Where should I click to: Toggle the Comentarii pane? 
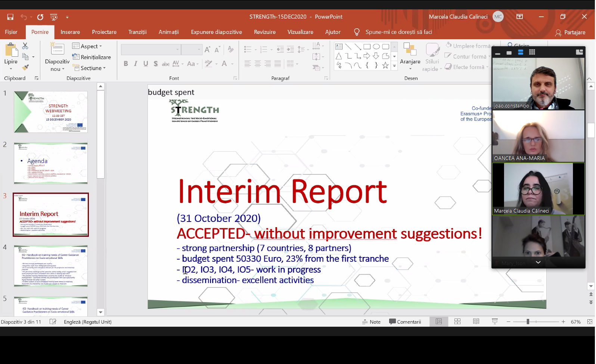point(405,322)
